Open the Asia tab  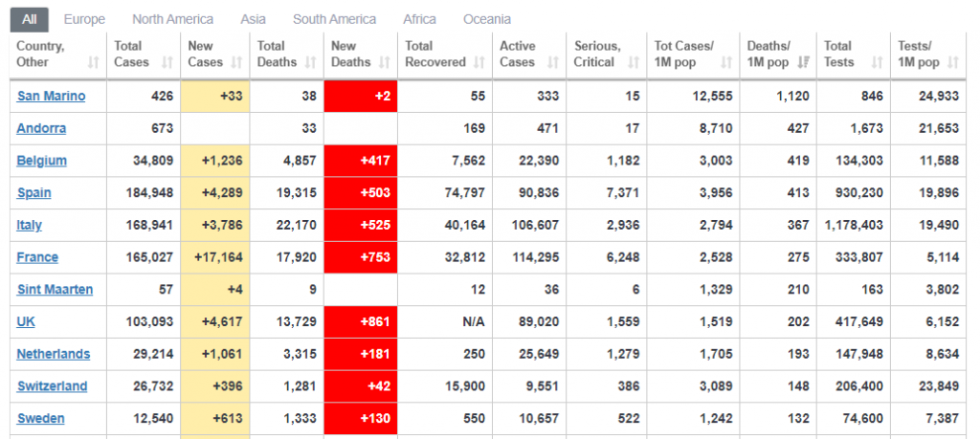click(x=253, y=20)
